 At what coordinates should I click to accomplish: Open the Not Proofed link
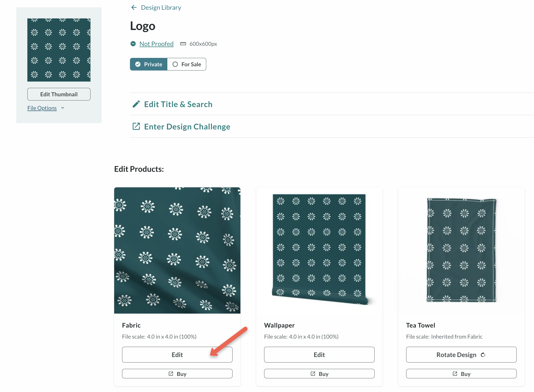coord(156,44)
